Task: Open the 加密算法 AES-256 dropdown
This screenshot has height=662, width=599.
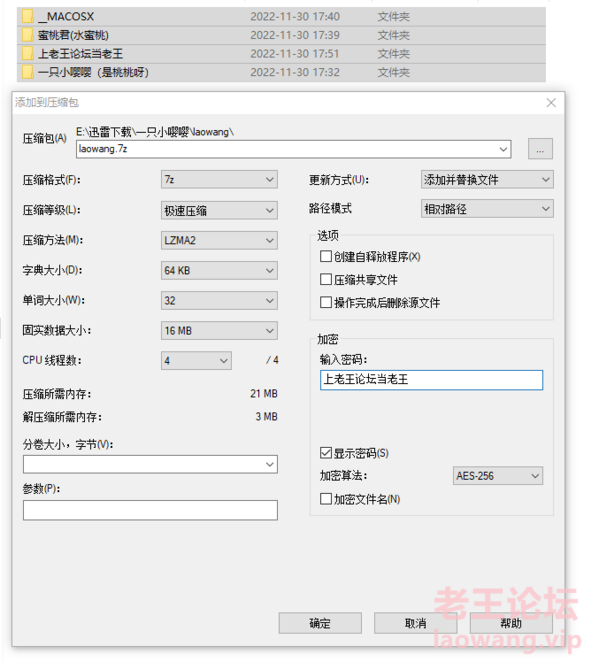Action: point(498,476)
